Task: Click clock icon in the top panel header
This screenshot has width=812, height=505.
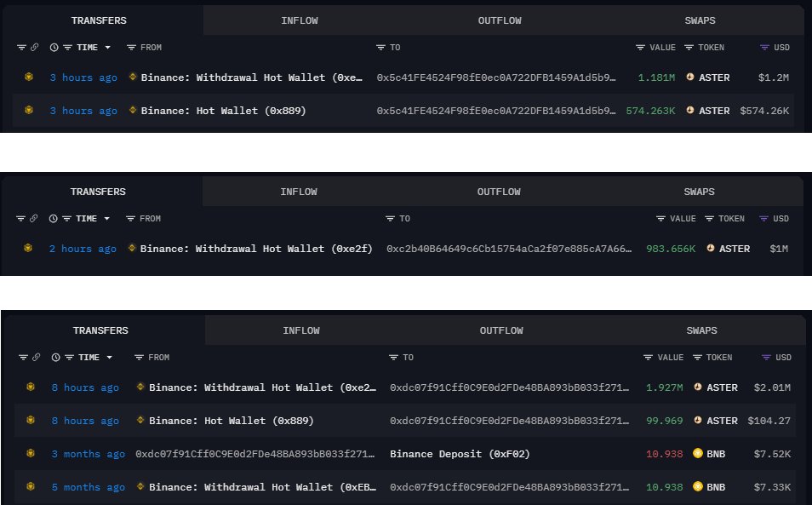Action: click(54, 48)
